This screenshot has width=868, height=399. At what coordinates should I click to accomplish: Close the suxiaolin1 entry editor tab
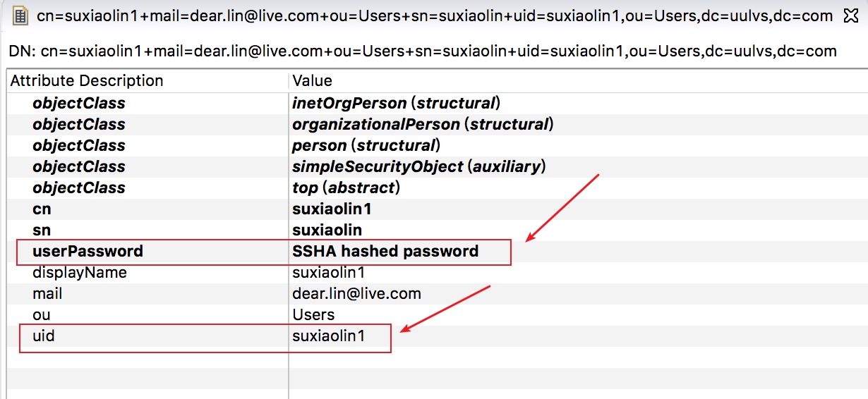tap(851, 16)
